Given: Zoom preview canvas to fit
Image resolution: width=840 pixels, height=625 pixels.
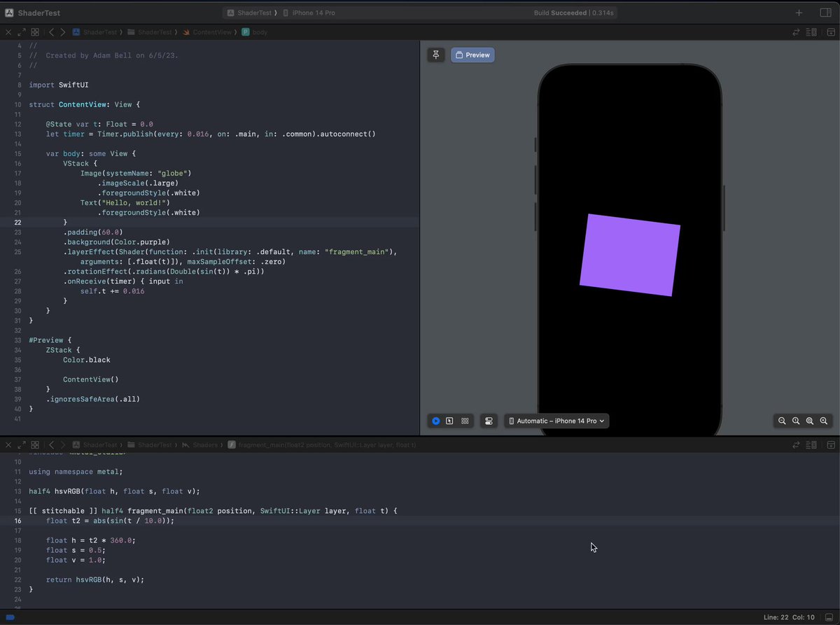Looking at the screenshot, I should click(x=810, y=421).
